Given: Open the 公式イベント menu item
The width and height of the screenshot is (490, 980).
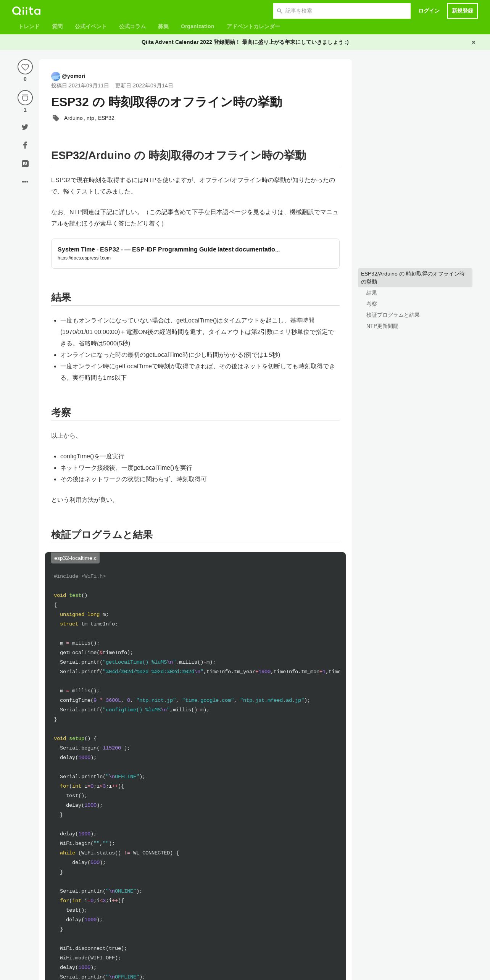Looking at the screenshot, I should 91,26.
